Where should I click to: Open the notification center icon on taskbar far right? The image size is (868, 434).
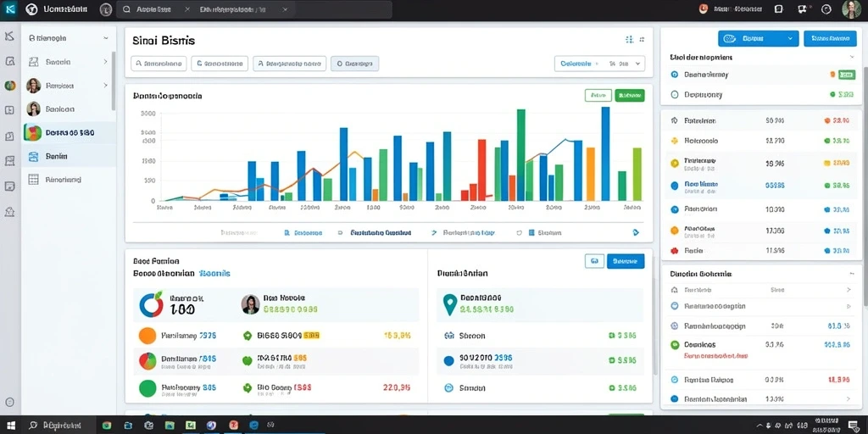point(853,426)
